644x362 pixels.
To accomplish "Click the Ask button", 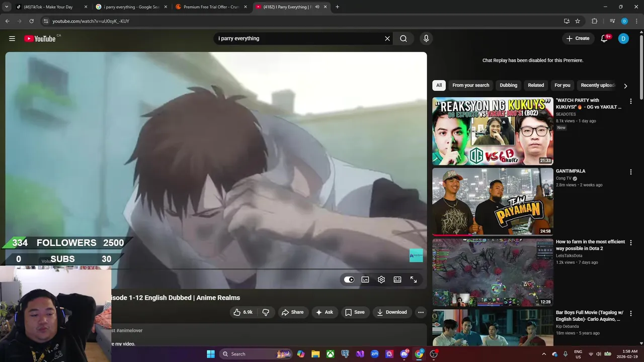I will [x=324, y=312].
